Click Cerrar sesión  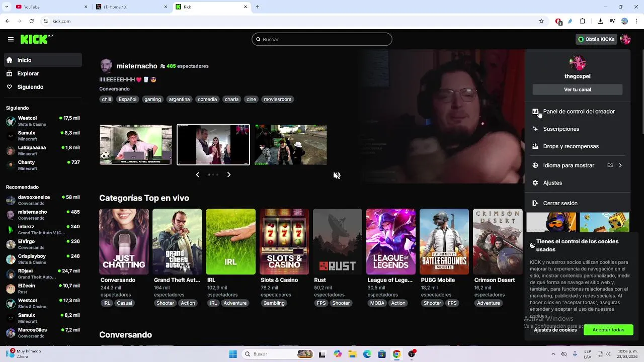pos(578,203)
